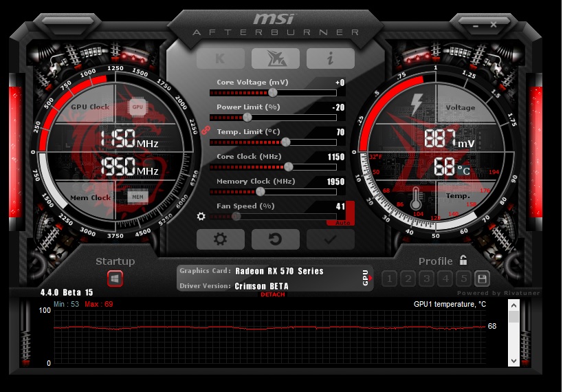
Task: Click the 887 mV voltage readout
Action: point(449,138)
